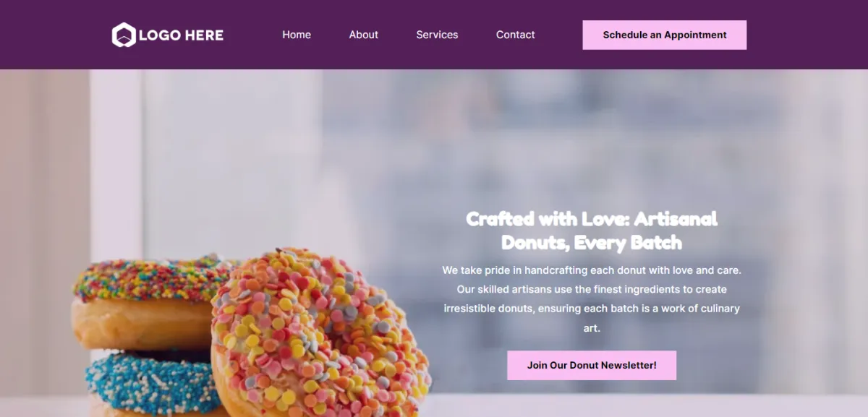
Task: Go to the Home page
Action: click(297, 35)
